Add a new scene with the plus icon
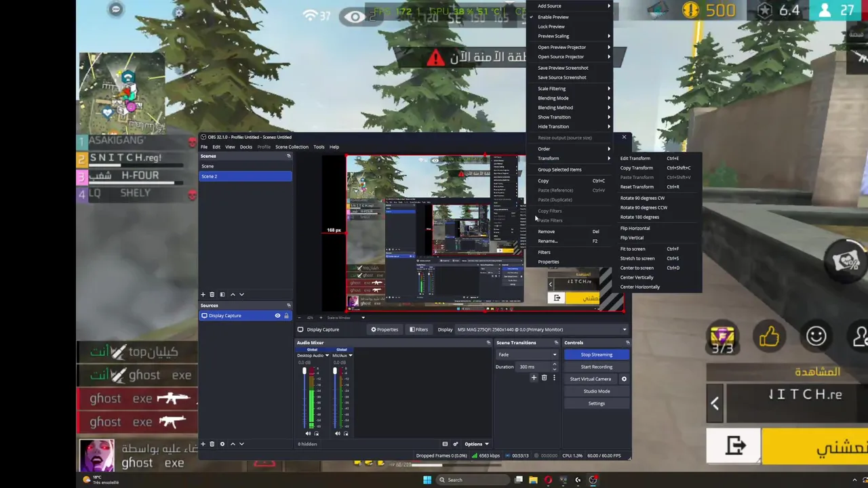Screen dimensions: 868x488 203,294
